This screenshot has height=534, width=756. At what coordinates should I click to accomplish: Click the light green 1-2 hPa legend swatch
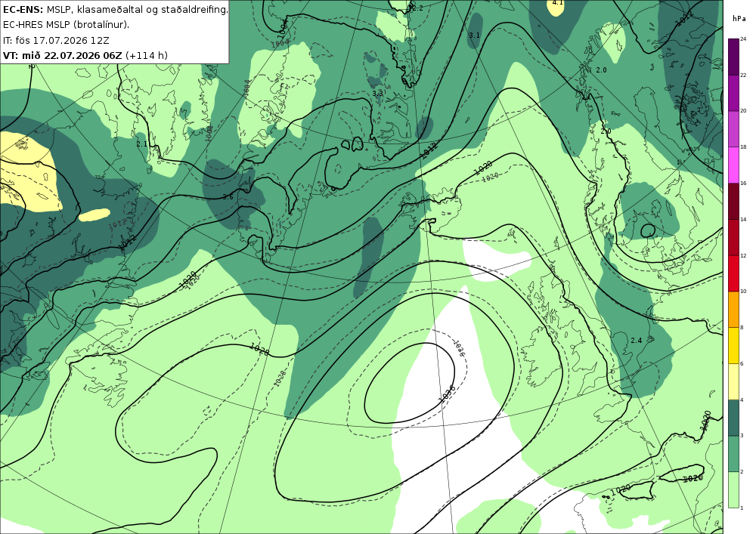(x=733, y=489)
